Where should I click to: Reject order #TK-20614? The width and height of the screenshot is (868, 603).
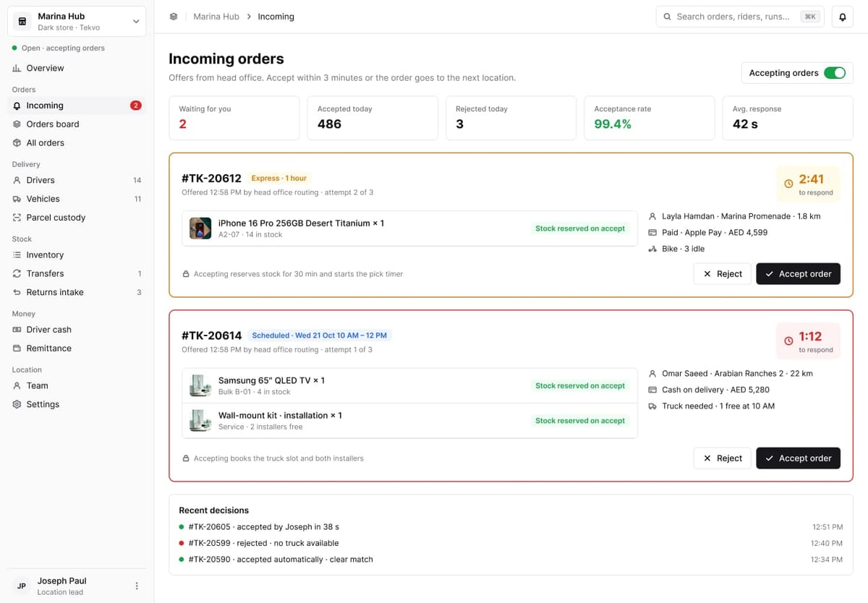coord(722,458)
